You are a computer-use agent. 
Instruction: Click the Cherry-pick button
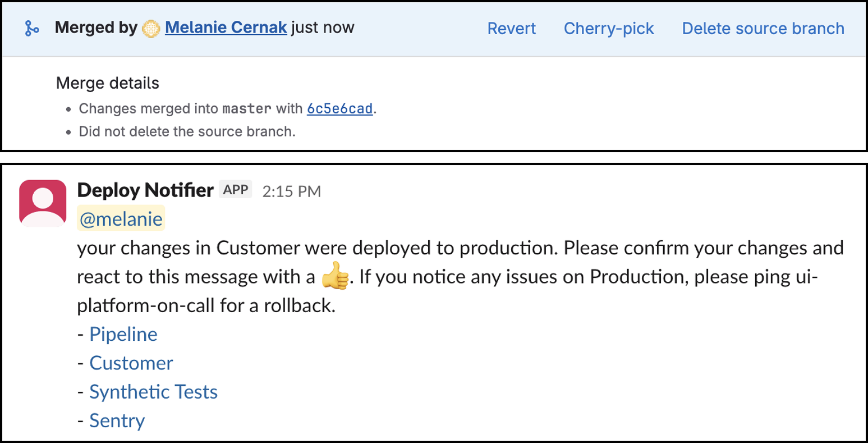(609, 28)
